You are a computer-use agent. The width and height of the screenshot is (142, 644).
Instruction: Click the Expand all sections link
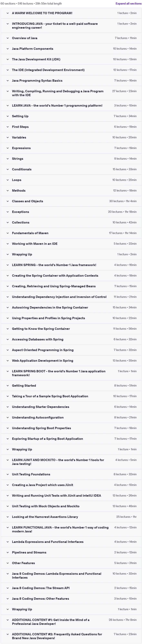point(128,4)
